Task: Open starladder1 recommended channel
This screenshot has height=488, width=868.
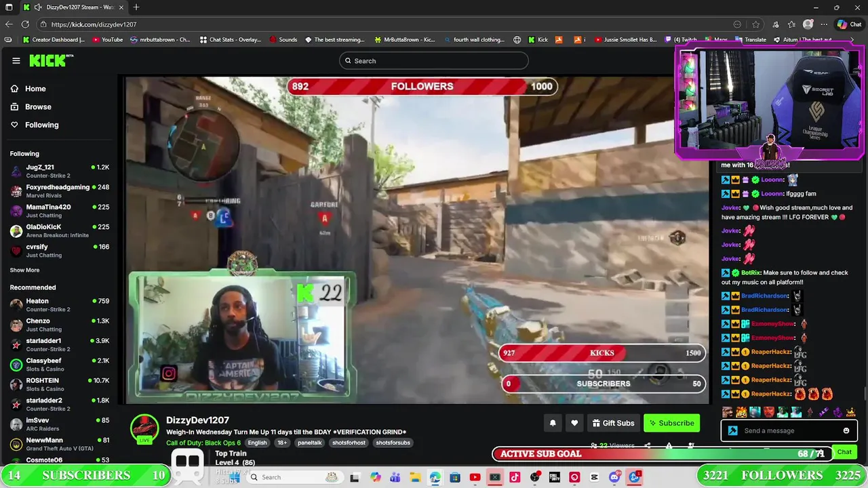Action: (60, 344)
